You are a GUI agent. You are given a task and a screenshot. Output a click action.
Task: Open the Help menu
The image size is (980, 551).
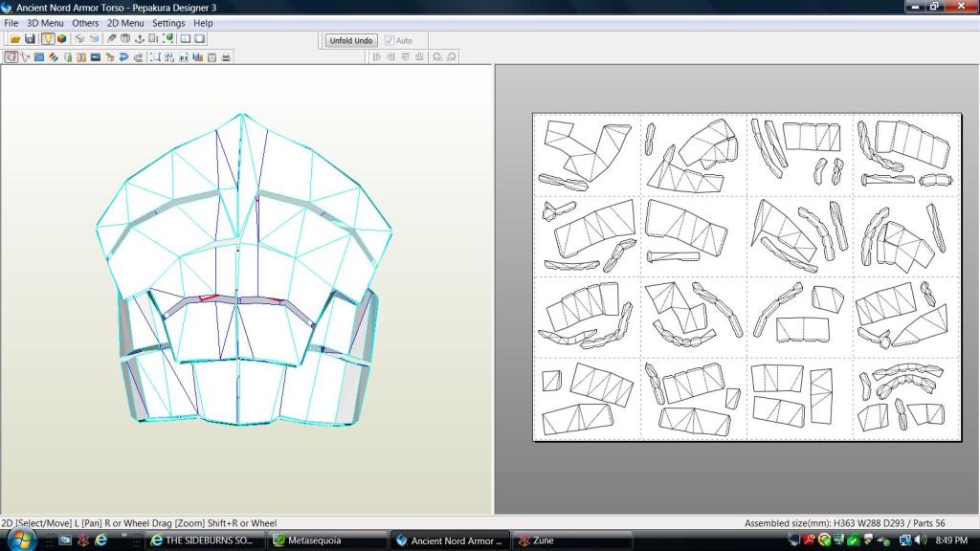(203, 23)
